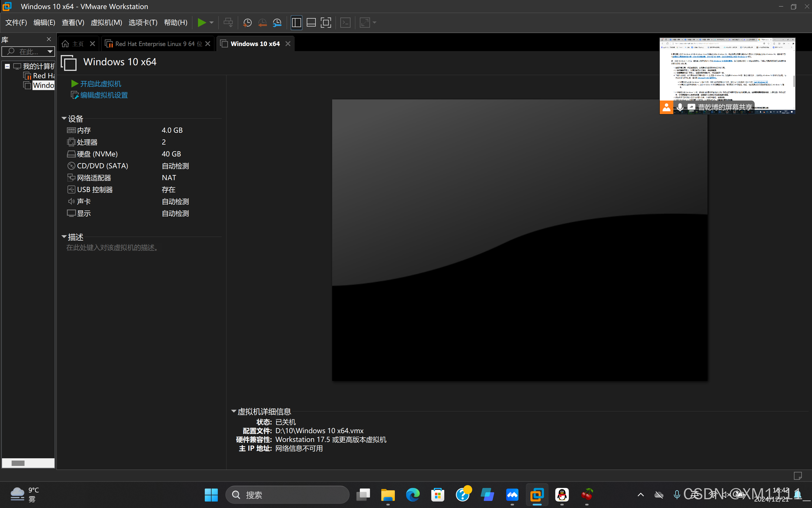Image resolution: width=812 pixels, height=508 pixels.
Task: Open the library search filter dropdown arrow
Action: [50, 51]
